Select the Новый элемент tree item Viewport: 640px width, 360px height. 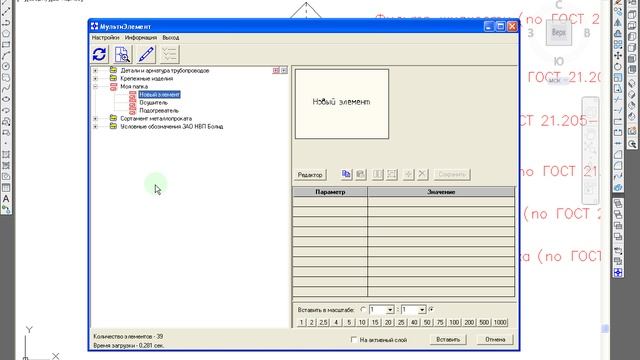[x=159, y=95]
